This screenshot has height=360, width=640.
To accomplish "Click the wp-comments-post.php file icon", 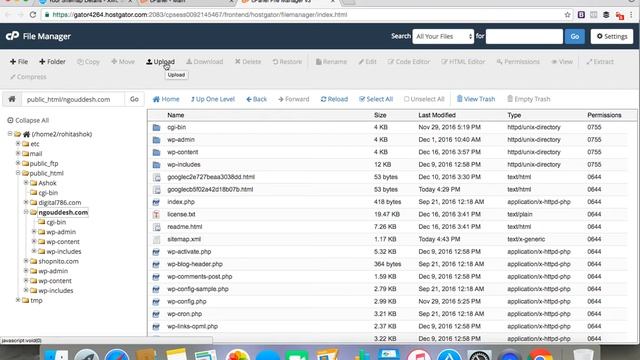I will point(156,277).
